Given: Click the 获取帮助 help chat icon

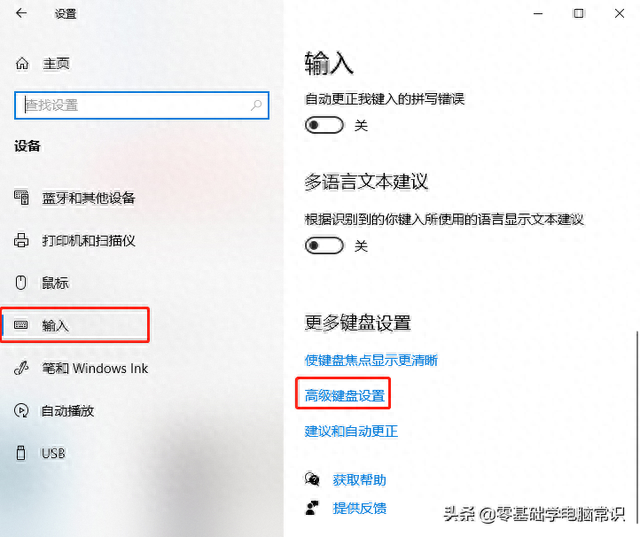Looking at the screenshot, I should click(x=312, y=479).
